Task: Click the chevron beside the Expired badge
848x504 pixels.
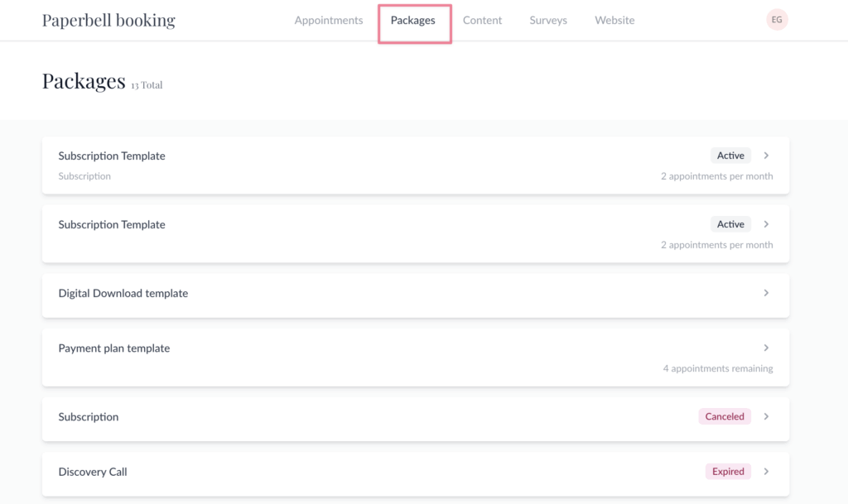Action: (x=766, y=472)
